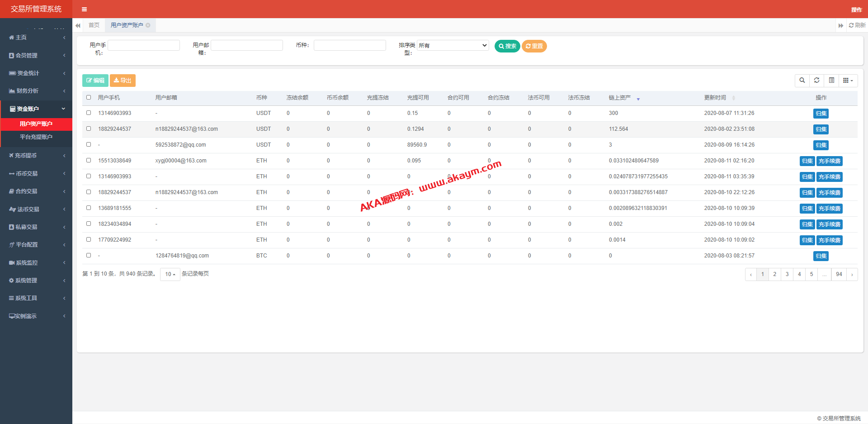868x424 pixels.
Task: Click the green 搜索 button
Action: pos(507,46)
